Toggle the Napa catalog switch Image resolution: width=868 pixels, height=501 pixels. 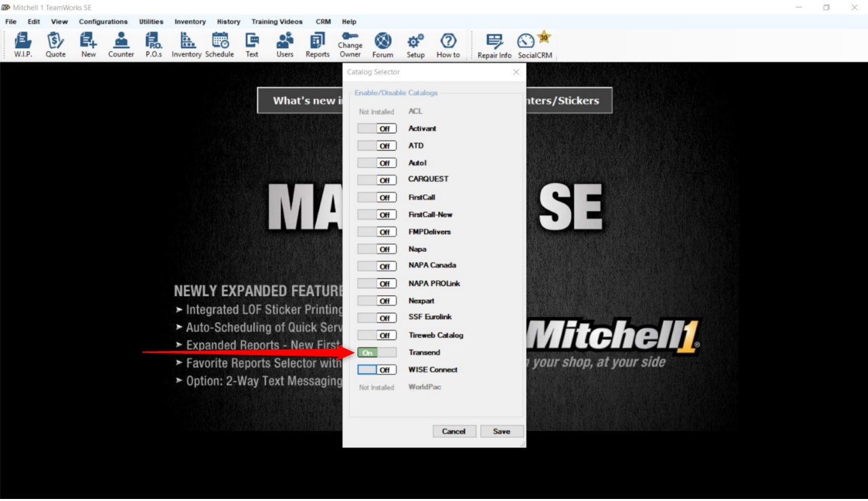[x=377, y=249]
